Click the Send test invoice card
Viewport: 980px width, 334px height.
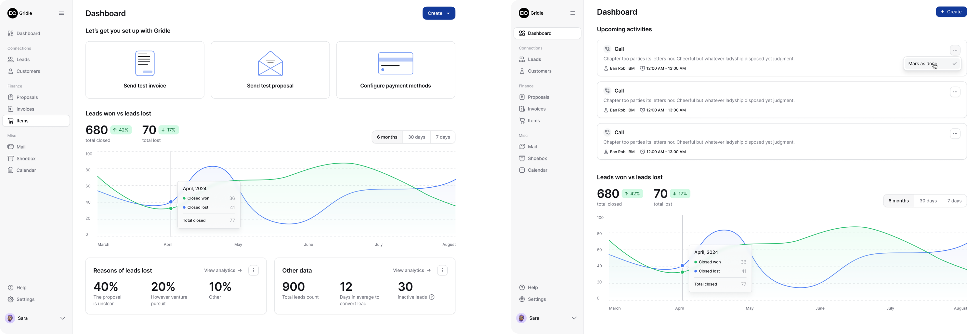click(145, 70)
